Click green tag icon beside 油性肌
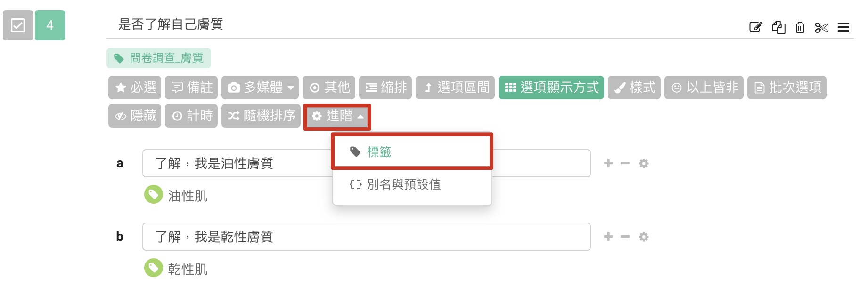Viewport: 868px width, 287px height. (x=153, y=194)
